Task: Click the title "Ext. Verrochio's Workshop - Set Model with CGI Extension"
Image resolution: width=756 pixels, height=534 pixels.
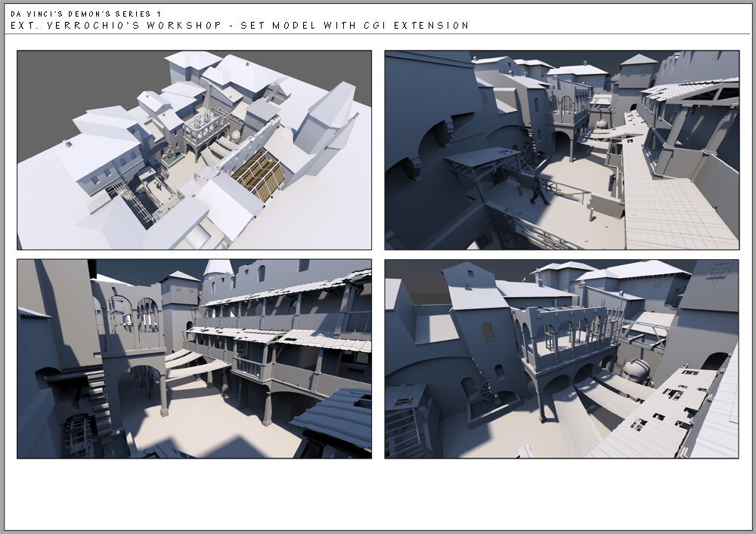Action: (240, 26)
